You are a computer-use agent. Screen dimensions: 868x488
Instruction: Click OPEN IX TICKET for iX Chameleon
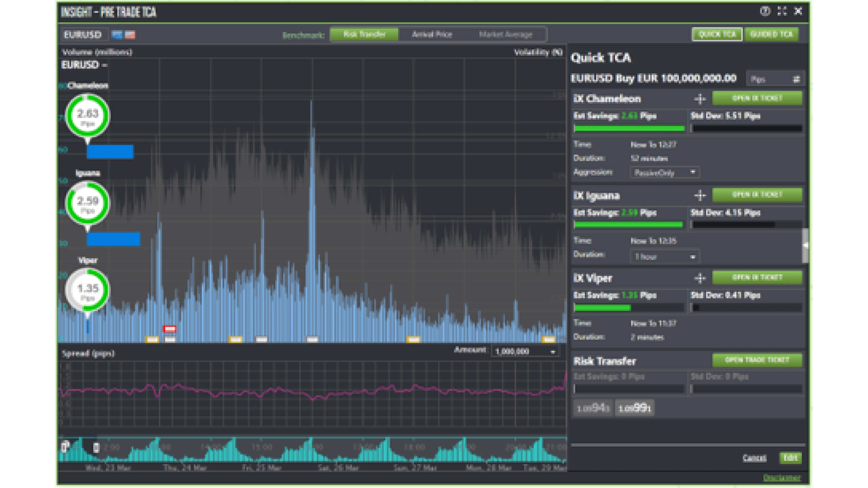[x=758, y=98]
